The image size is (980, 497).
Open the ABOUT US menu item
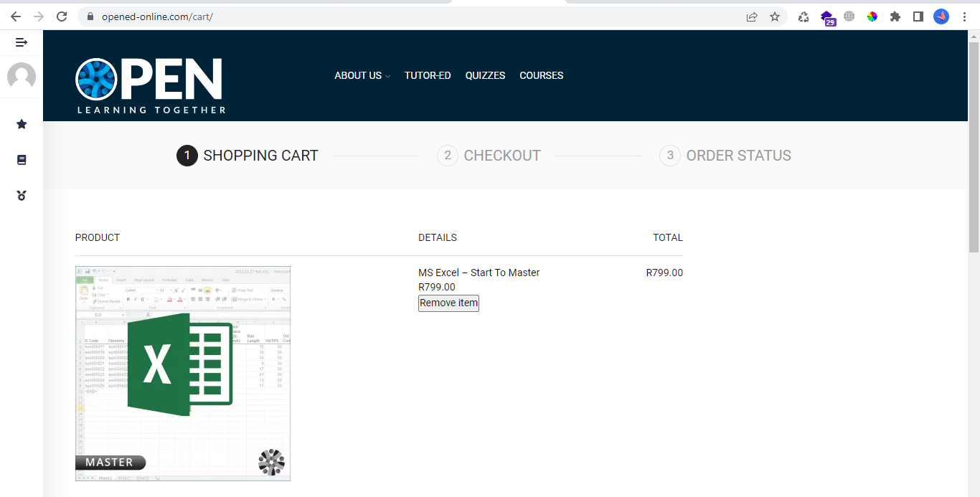pyautogui.click(x=358, y=75)
